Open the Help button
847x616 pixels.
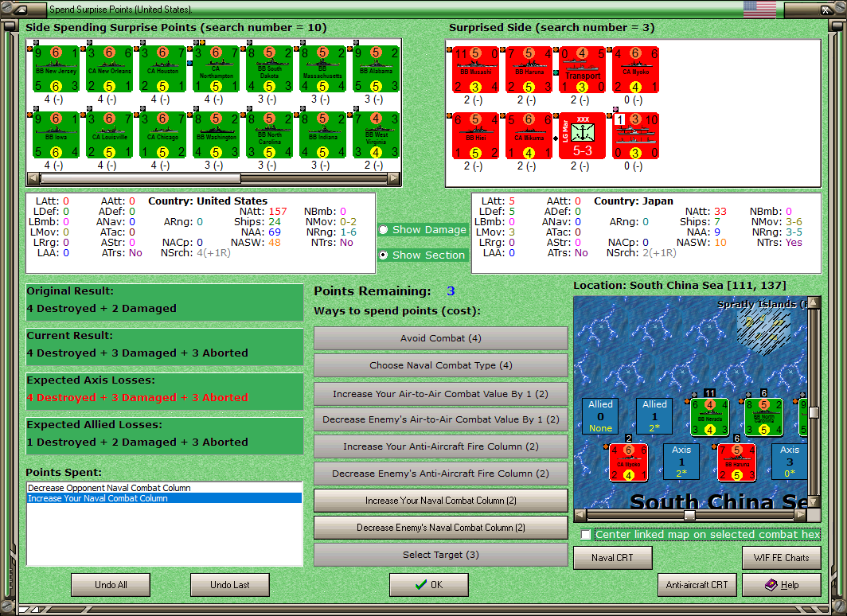pyautogui.click(x=782, y=585)
